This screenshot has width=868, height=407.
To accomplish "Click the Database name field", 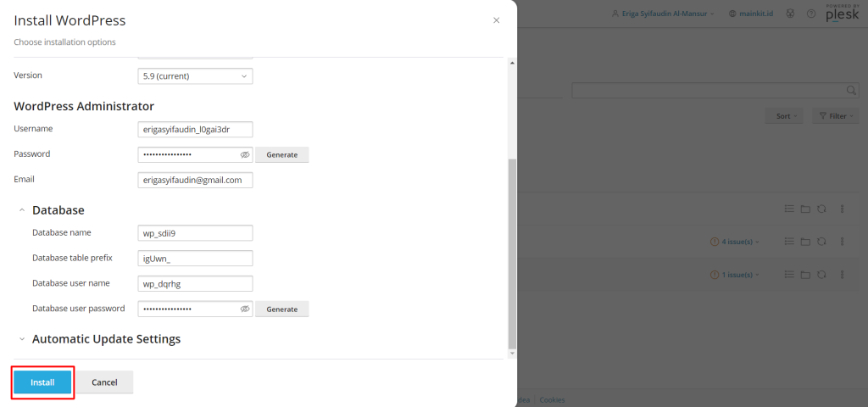I will pyautogui.click(x=195, y=233).
